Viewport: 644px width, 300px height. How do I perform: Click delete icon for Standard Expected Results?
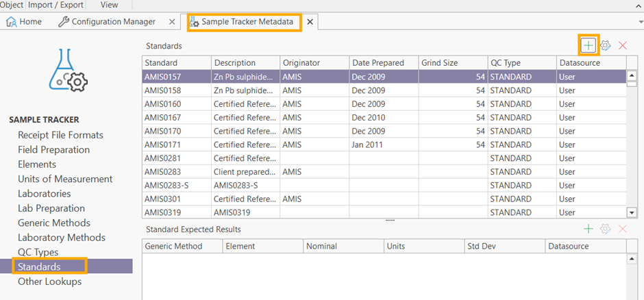(623, 229)
